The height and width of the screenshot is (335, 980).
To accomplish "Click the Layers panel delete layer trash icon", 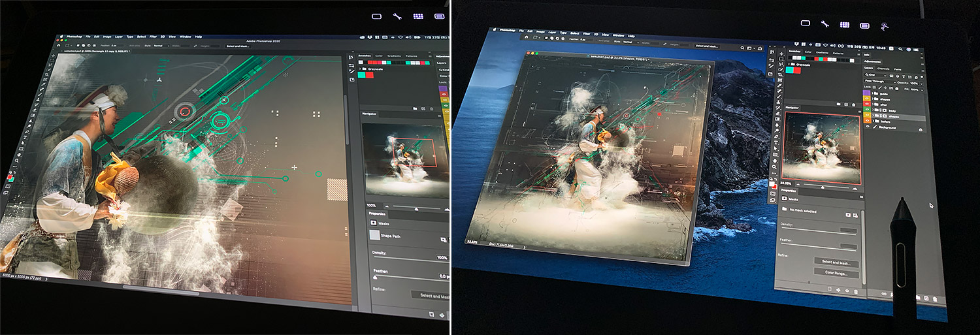I will [936, 299].
